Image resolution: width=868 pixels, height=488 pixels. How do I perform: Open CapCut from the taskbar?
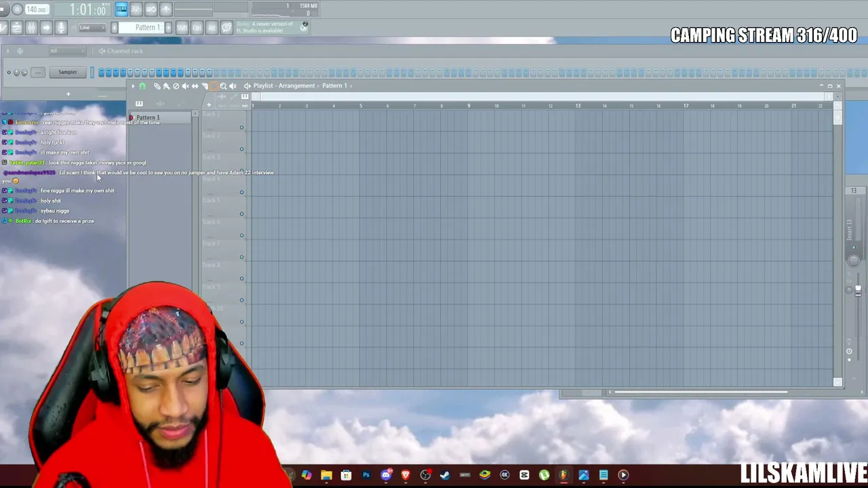coord(524,475)
